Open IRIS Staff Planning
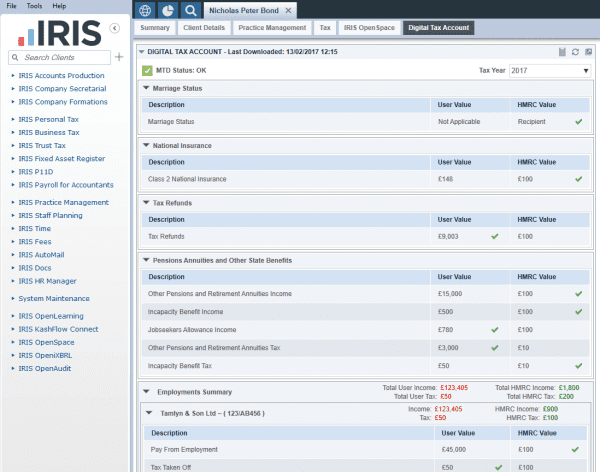Screen dimensions: 600x472 pos(51,216)
